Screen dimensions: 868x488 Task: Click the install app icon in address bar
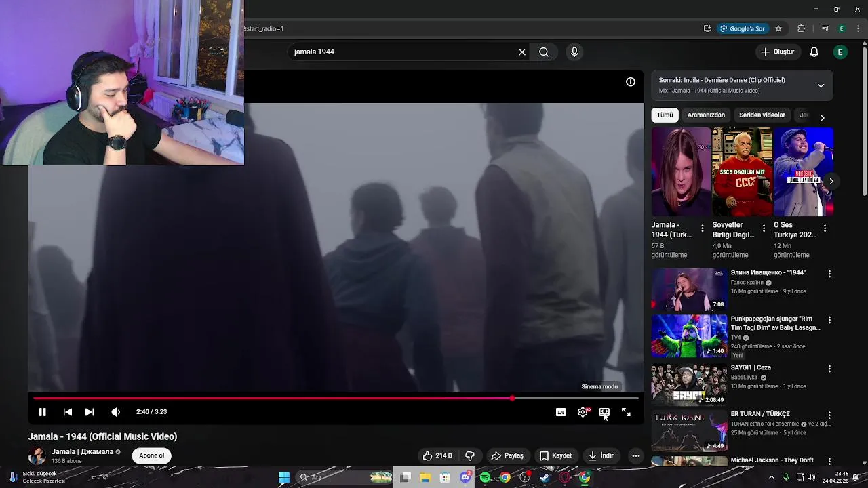(707, 28)
